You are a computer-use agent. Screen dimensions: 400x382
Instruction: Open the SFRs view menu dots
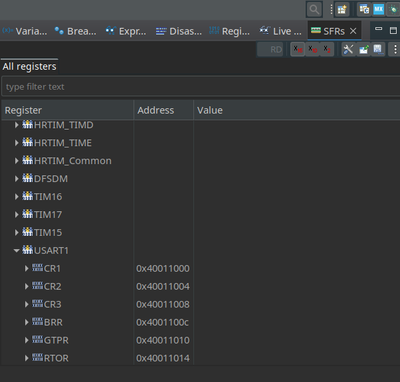pos(395,50)
